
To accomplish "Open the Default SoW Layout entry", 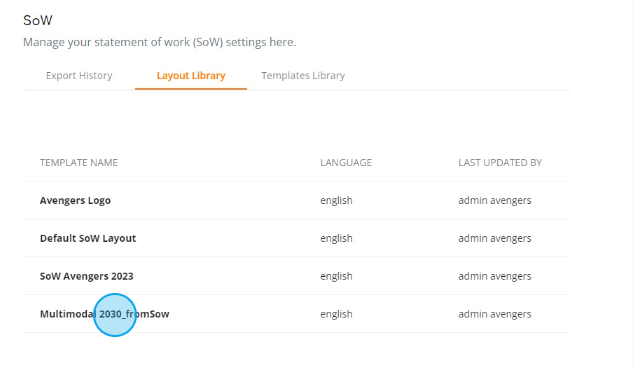I will point(88,238).
